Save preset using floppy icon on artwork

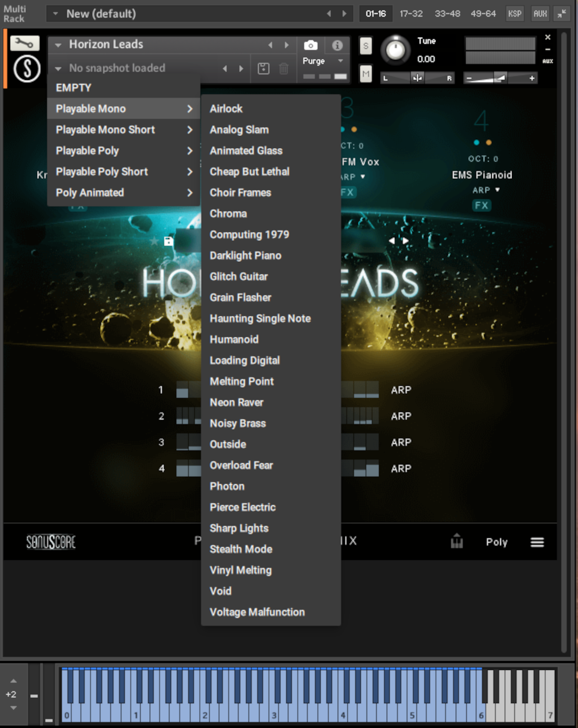tap(168, 241)
